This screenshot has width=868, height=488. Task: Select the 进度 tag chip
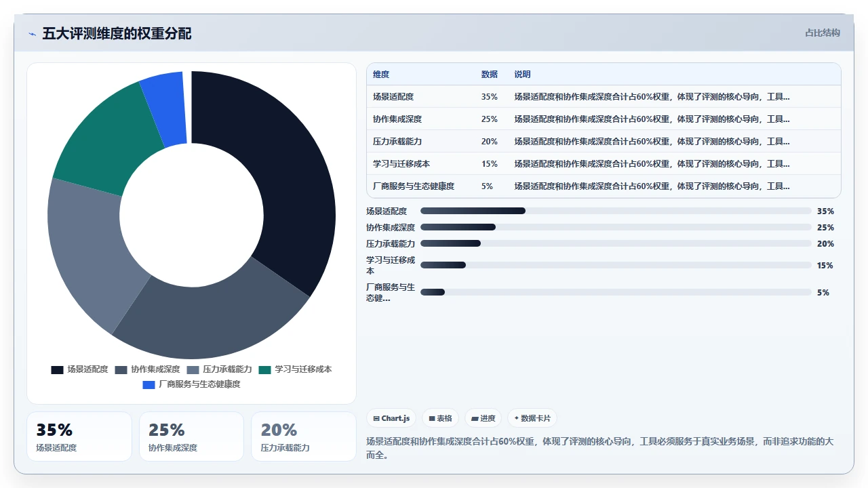coord(483,418)
